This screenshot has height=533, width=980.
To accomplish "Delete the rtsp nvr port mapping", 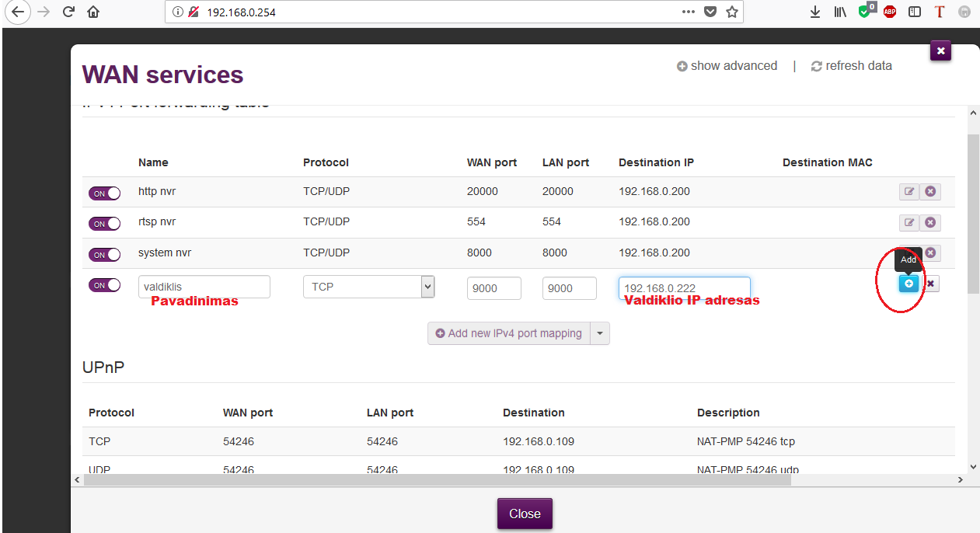I will 930,223.
